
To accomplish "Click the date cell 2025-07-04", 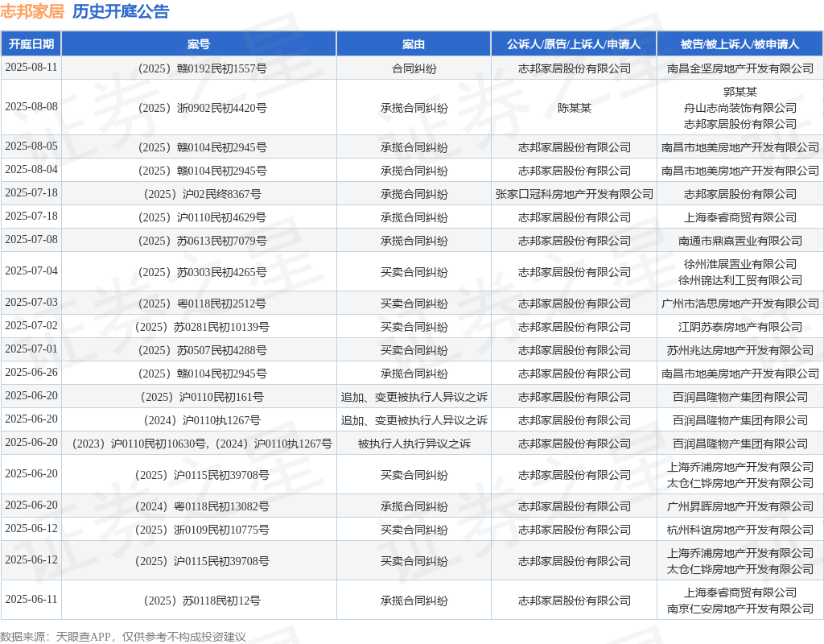I will click(x=31, y=270).
